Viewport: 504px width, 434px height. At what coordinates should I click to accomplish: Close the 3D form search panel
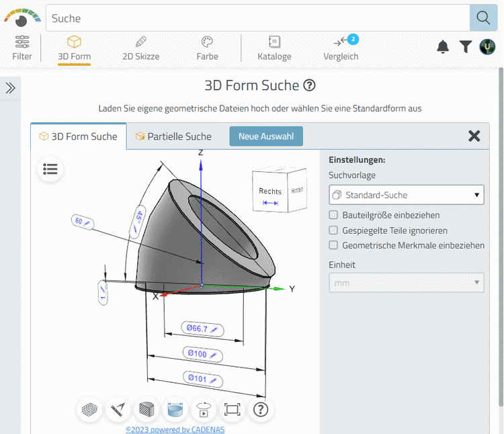tap(474, 136)
